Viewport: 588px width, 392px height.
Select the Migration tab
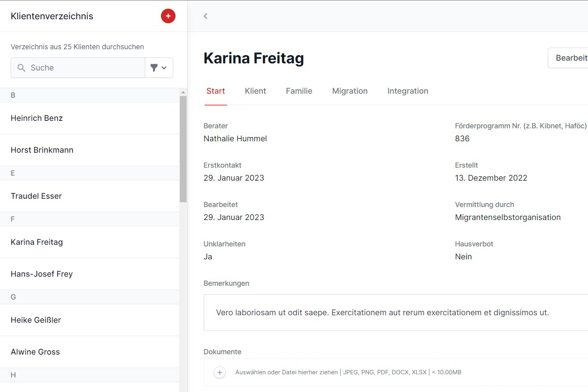(x=349, y=91)
